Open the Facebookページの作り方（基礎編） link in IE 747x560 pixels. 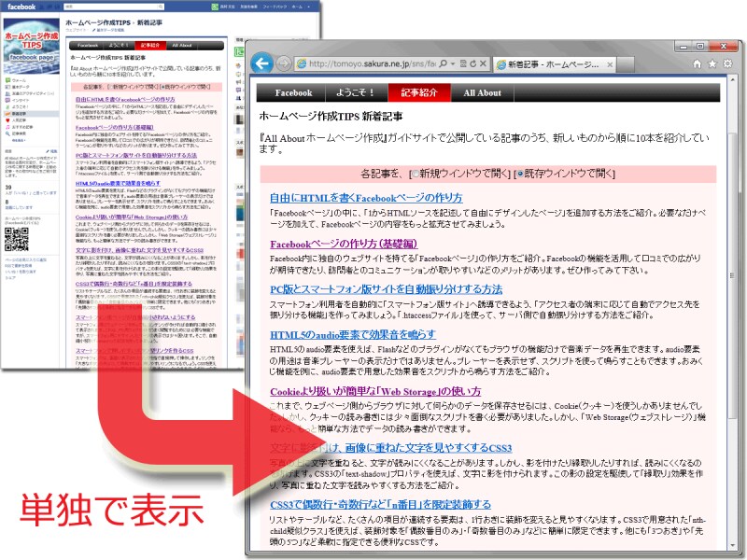click(x=344, y=245)
